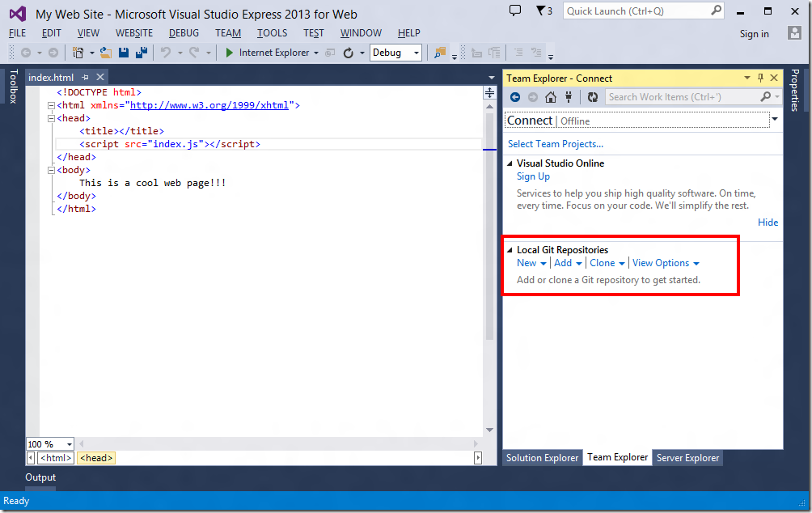Screen dimensions: 812x513
Task: Click the Navigate Forward toolbar icon
Action: pyautogui.click(x=53, y=53)
